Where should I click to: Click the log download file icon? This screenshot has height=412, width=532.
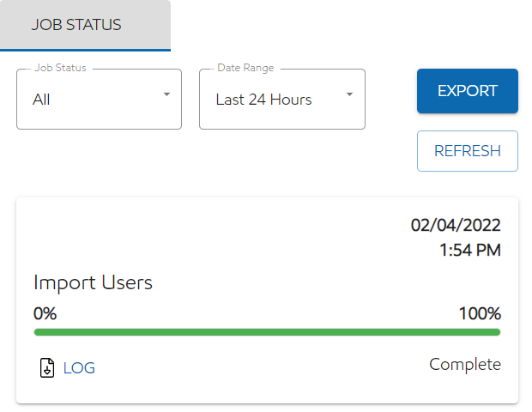(47, 368)
